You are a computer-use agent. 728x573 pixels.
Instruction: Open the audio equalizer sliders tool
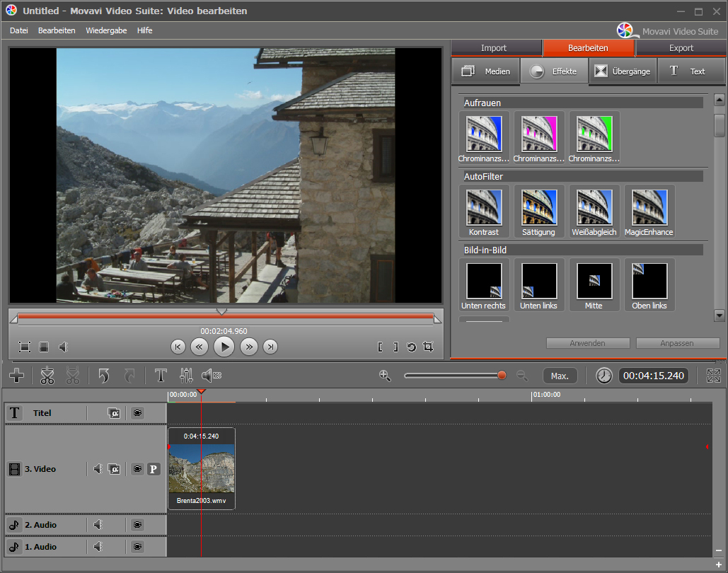point(186,376)
